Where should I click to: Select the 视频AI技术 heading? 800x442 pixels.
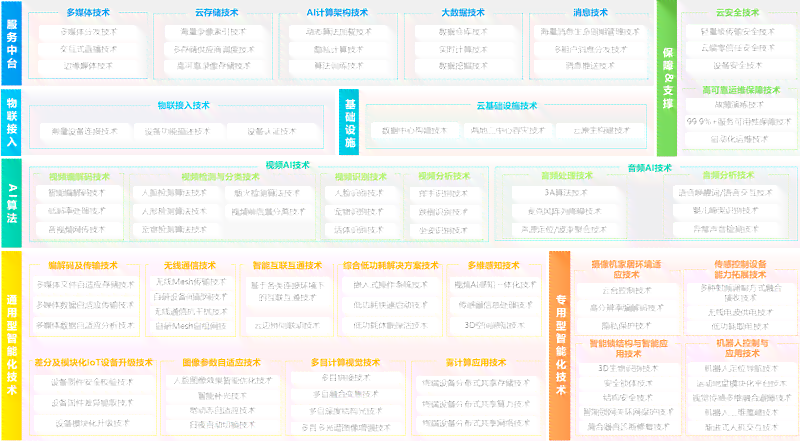(x=287, y=165)
